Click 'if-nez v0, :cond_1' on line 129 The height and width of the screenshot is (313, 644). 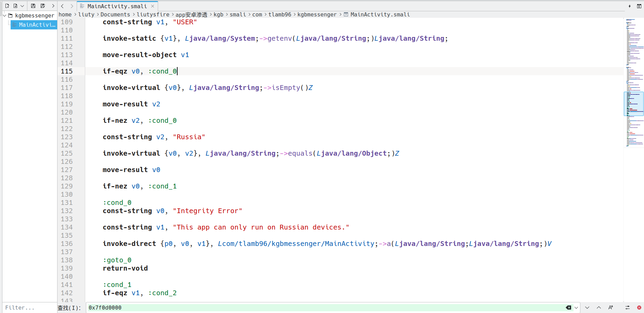coord(140,186)
